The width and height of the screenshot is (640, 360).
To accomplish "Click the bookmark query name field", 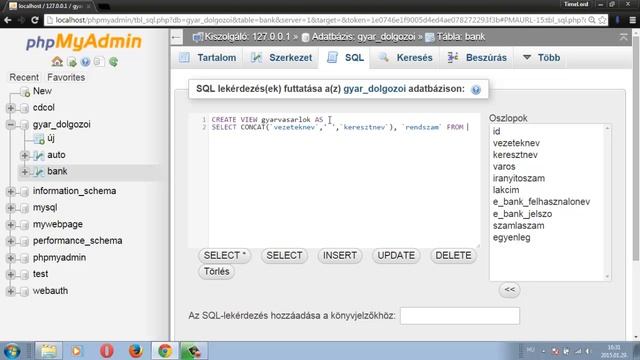I will [x=460, y=316].
